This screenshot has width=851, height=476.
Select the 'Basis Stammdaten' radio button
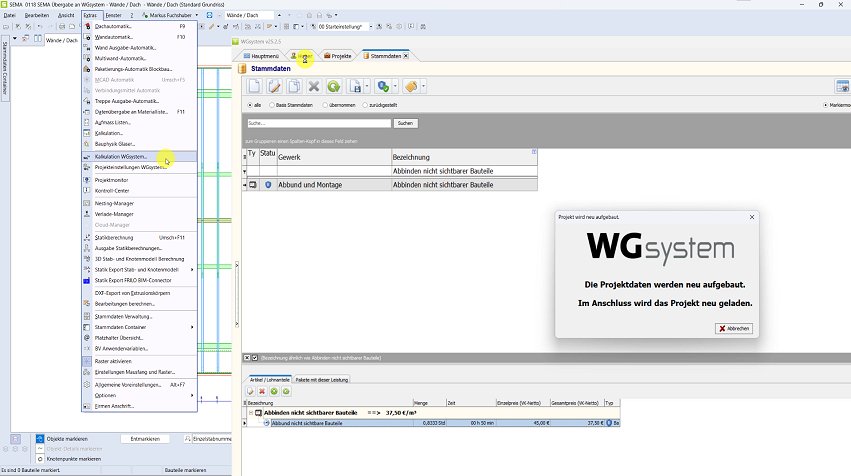click(x=273, y=104)
